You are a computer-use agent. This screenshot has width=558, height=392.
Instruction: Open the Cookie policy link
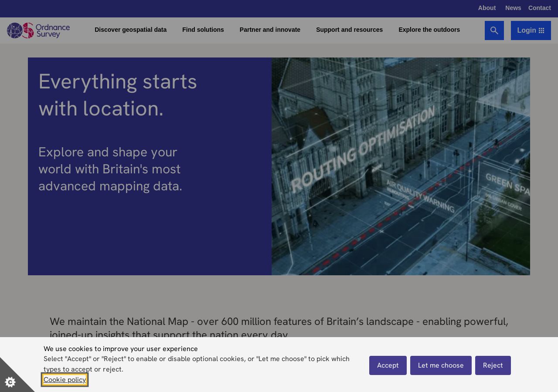click(65, 380)
